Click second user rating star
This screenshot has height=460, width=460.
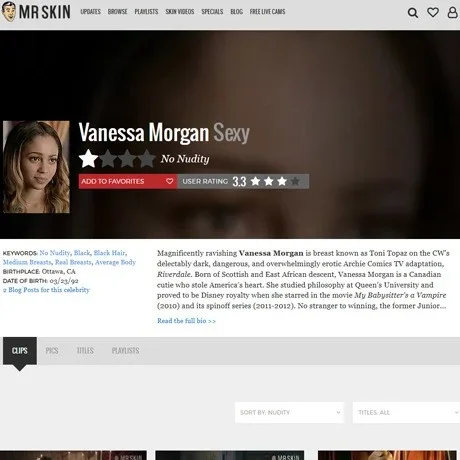click(x=269, y=181)
